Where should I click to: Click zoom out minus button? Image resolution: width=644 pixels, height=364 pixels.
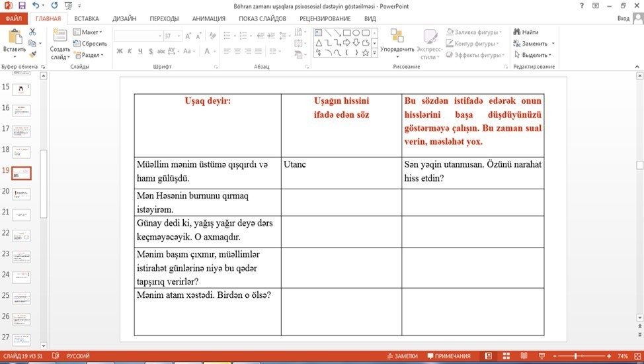555,356
